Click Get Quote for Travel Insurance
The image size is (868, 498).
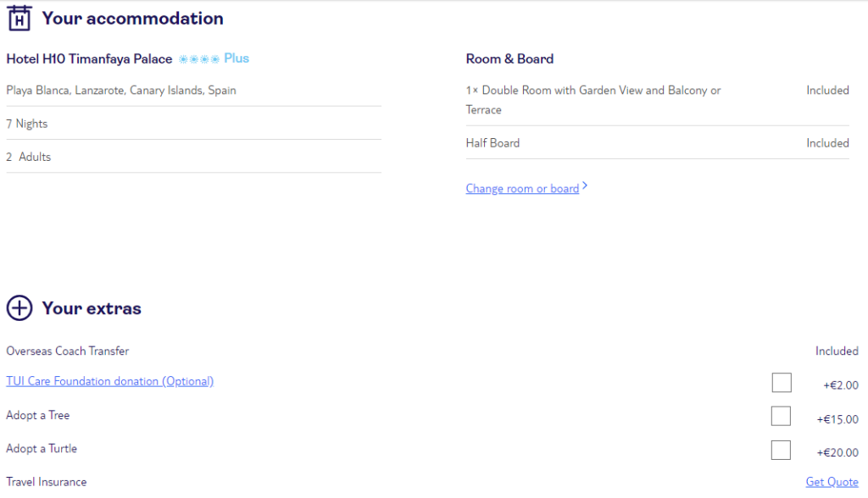click(832, 481)
